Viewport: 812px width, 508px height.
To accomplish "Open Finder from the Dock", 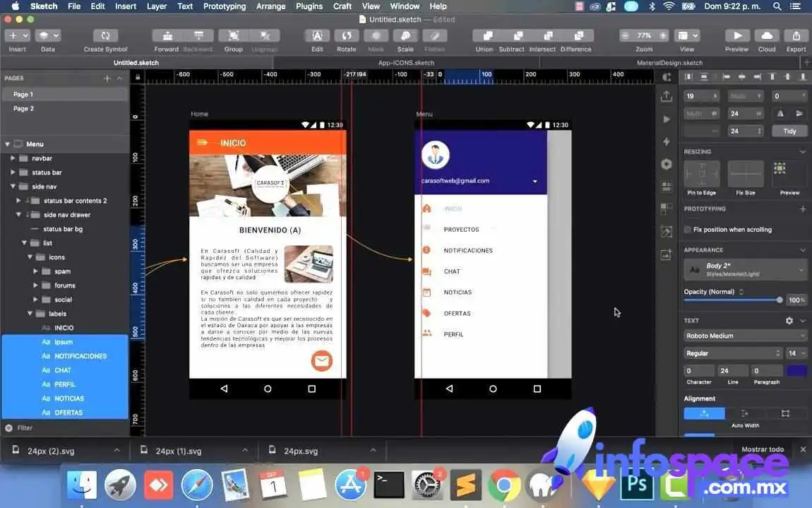I will 82,485.
